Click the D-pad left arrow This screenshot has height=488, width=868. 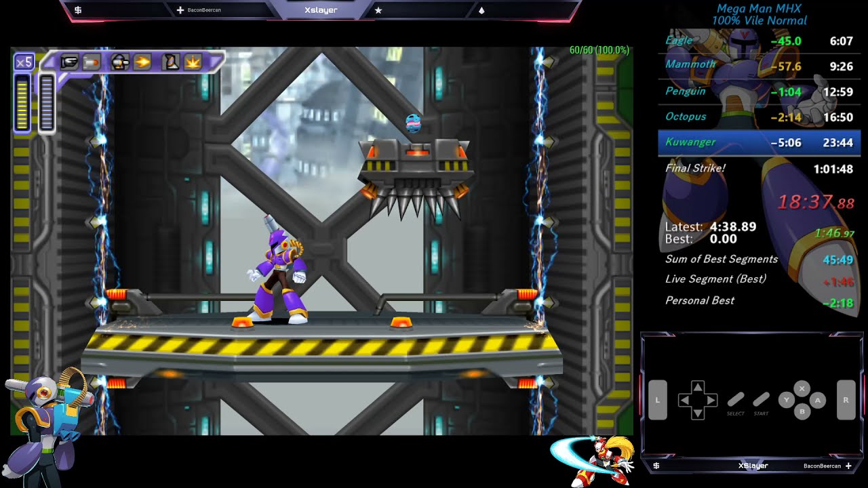click(685, 401)
